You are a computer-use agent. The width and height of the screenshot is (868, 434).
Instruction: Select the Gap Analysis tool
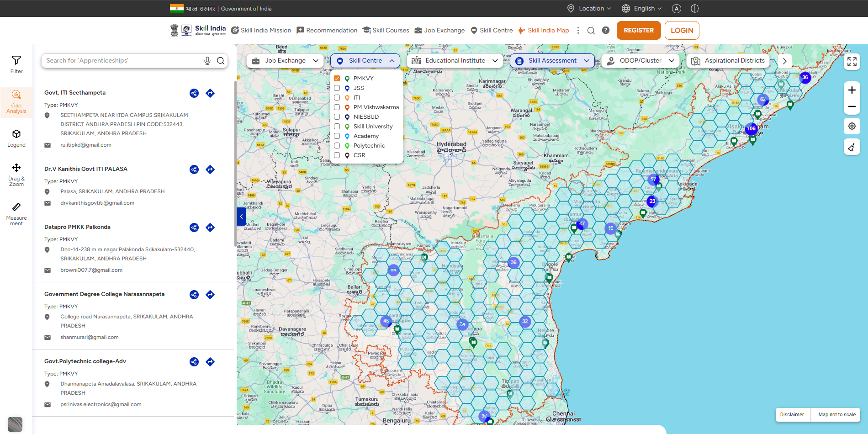(16, 102)
